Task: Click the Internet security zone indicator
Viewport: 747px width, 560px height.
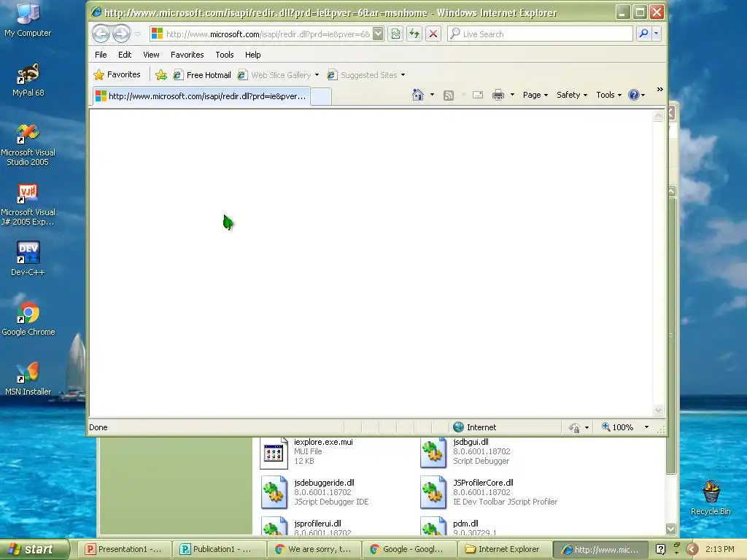Action: (x=475, y=427)
